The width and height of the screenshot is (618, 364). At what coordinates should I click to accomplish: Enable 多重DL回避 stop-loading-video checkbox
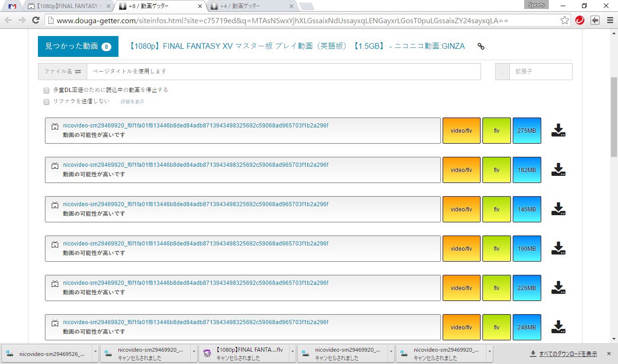tap(46, 90)
